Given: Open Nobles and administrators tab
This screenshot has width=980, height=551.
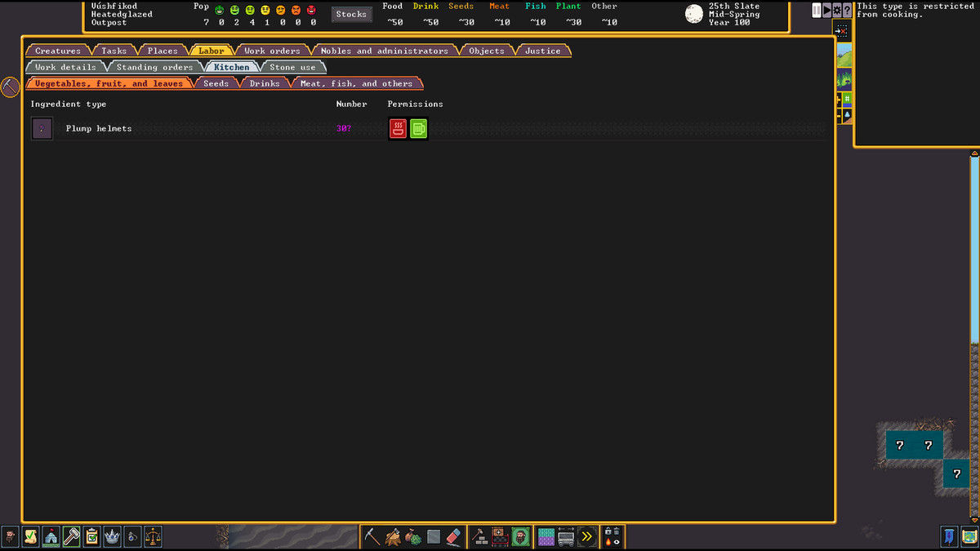Looking at the screenshot, I should point(384,51).
